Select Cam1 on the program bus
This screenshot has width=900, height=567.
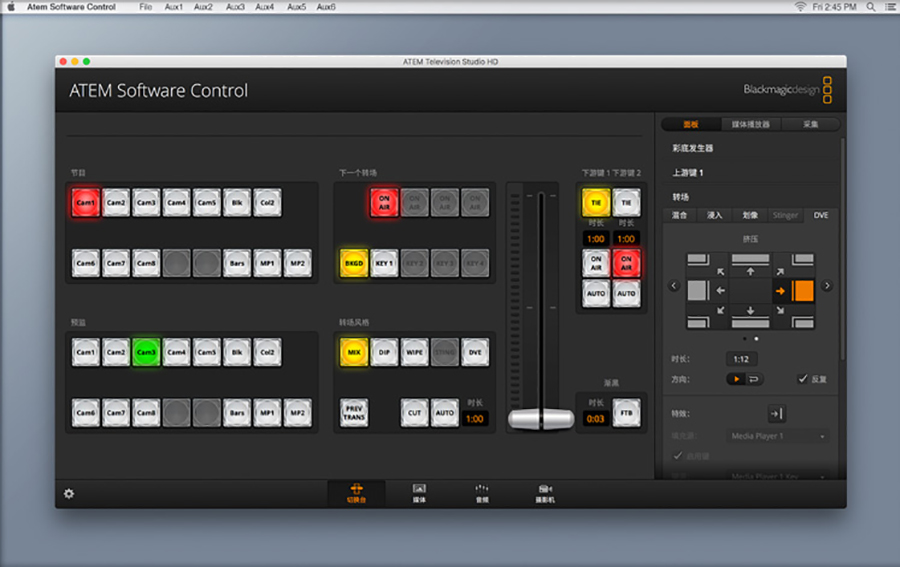(86, 203)
